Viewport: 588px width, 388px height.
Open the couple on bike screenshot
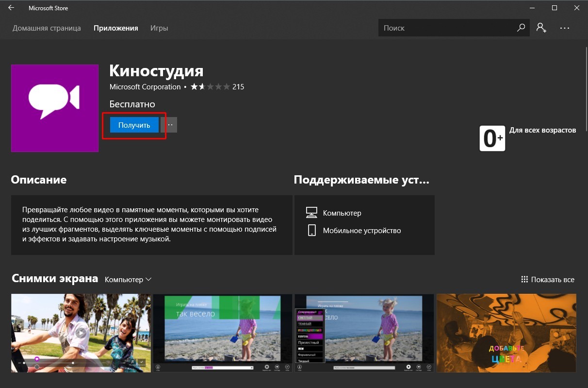click(81, 333)
